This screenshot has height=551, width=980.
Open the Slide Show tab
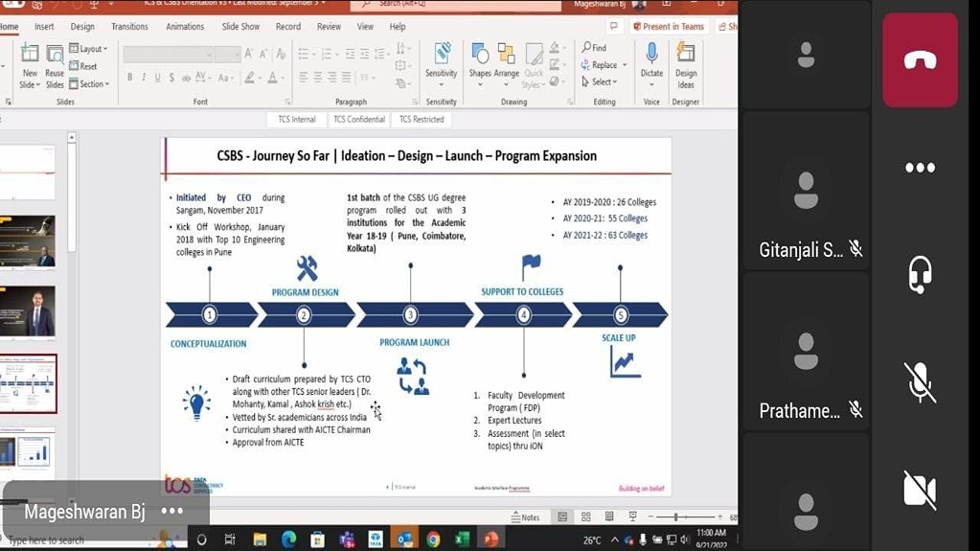click(x=240, y=27)
